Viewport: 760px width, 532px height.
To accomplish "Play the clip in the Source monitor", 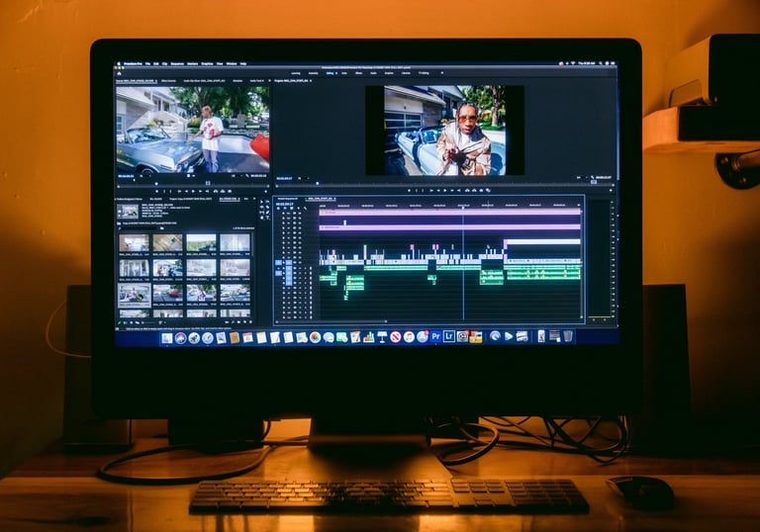I will 193,191.
